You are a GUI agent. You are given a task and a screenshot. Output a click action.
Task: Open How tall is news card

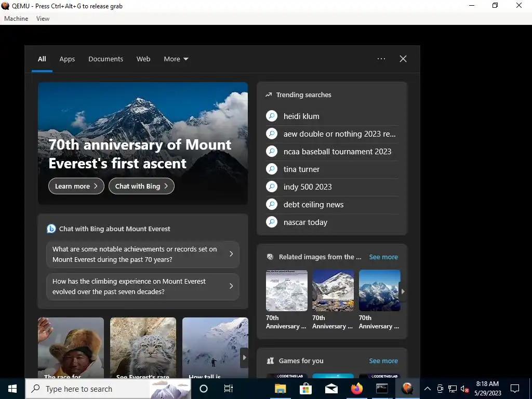point(215,348)
